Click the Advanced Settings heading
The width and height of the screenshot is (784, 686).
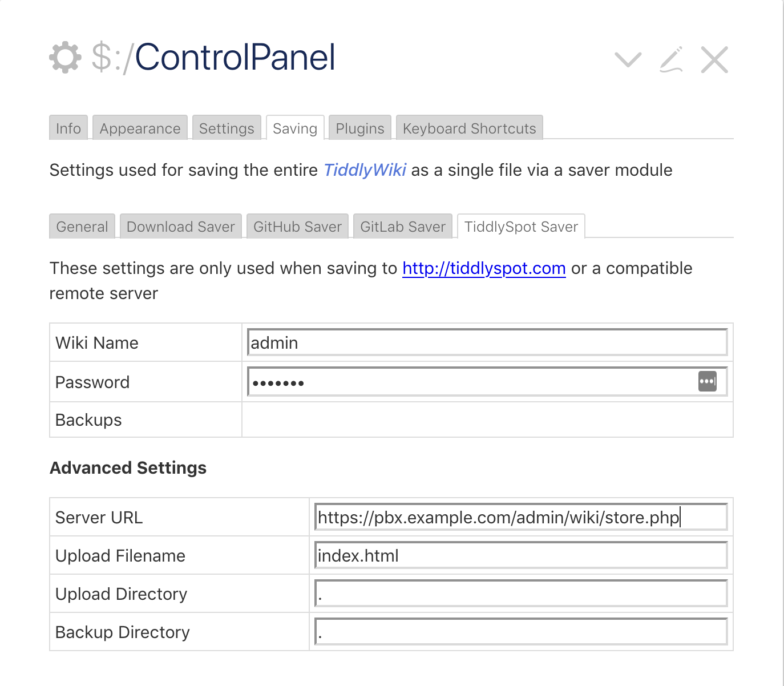tap(128, 468)
